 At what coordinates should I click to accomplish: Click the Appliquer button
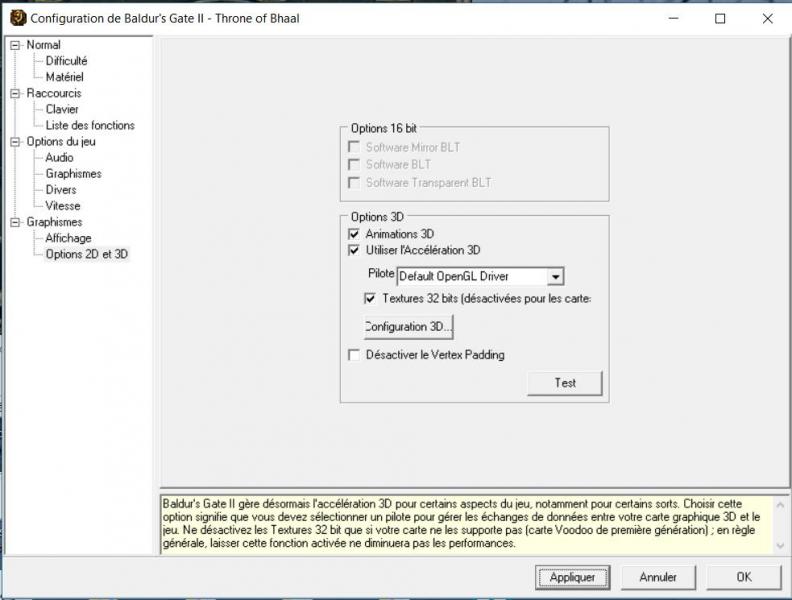[572, 577]
